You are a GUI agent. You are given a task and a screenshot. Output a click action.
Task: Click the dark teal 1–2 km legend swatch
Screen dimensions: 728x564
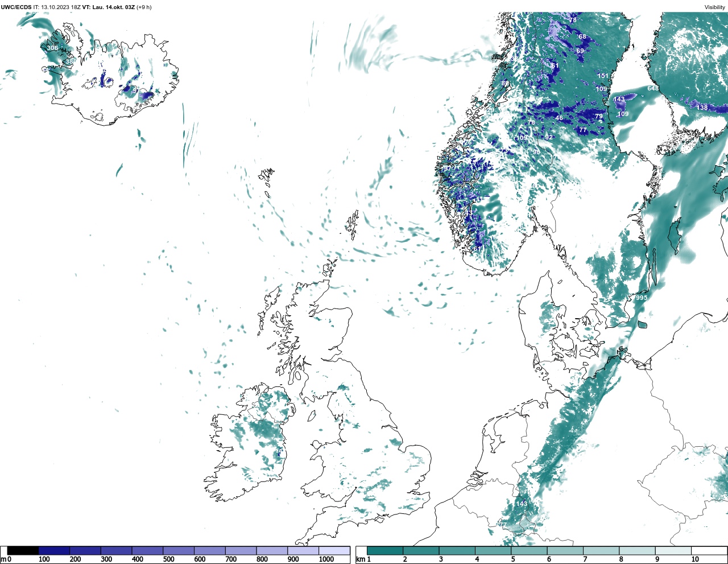coord(385,550)
